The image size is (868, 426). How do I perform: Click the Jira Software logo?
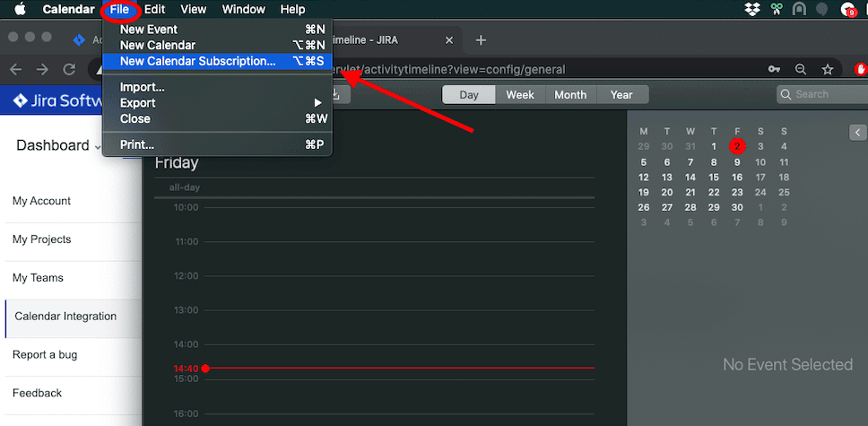pos(57,100)
